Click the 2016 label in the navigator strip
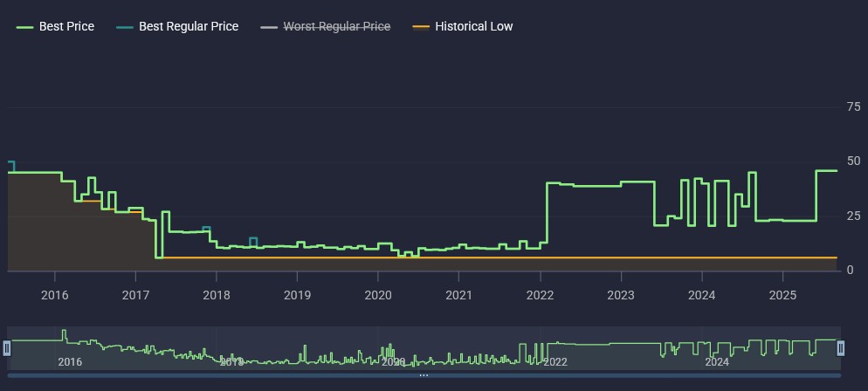This screenshot has height=391, width=868. click(x=70, y=362)
